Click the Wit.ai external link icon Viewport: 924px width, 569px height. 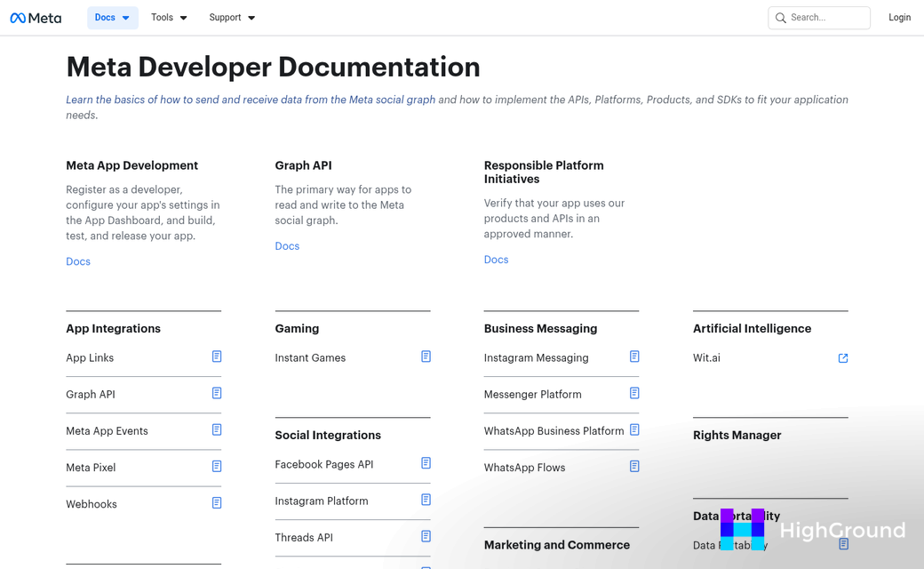point(843,358)
